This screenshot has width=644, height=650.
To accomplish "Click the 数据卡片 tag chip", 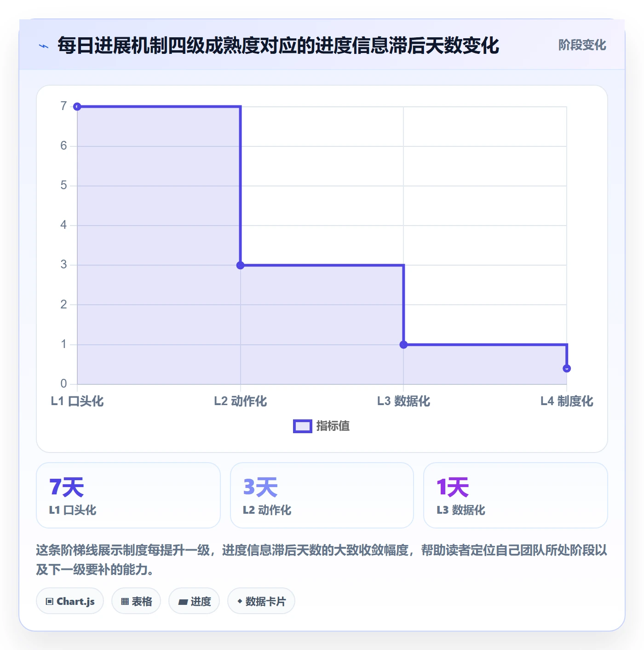I will (x=261, y=601).
